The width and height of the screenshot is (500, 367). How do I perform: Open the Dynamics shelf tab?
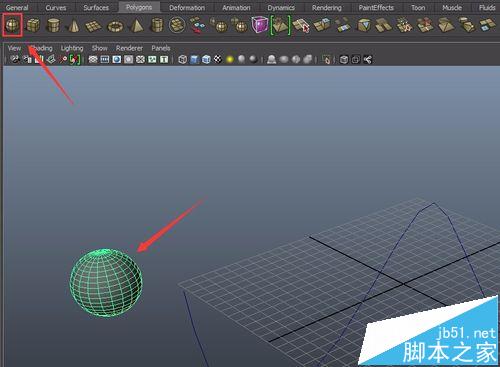point(281,7)
